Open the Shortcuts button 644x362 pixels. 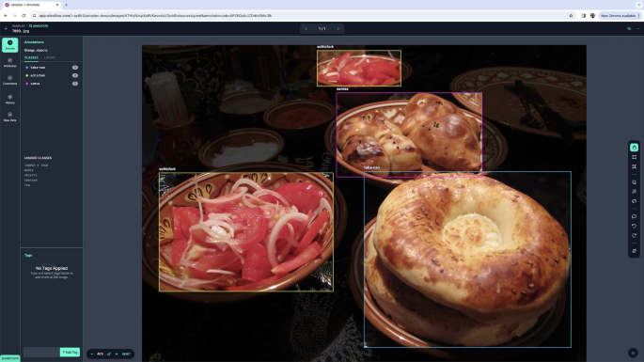coord(9,358)
